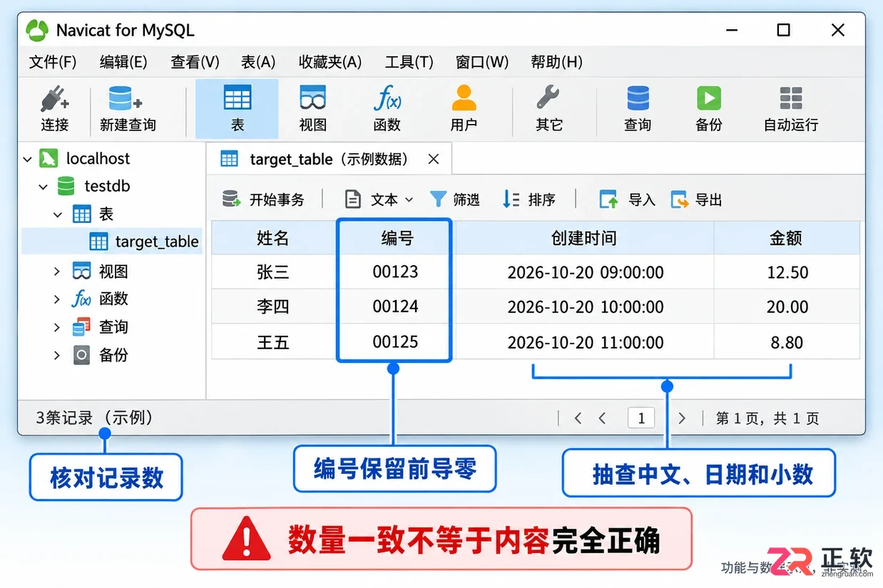This screenshot has height=588, width=883.
Task: Open the 工具(T) menu
Action: (409, 62)
